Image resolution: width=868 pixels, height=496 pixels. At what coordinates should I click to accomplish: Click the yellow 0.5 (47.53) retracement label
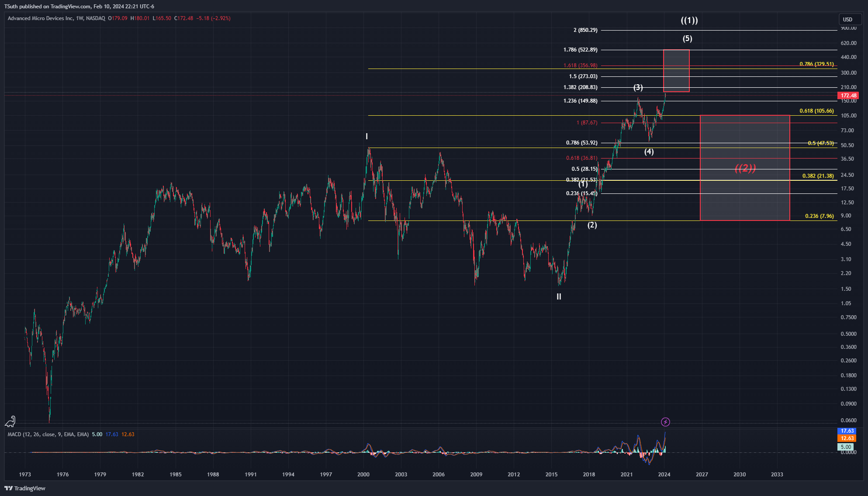click(820, 143)
